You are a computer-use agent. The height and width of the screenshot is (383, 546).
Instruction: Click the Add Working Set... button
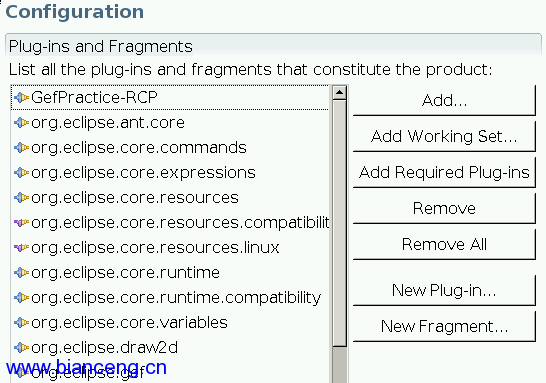click(x=444, y=136)
